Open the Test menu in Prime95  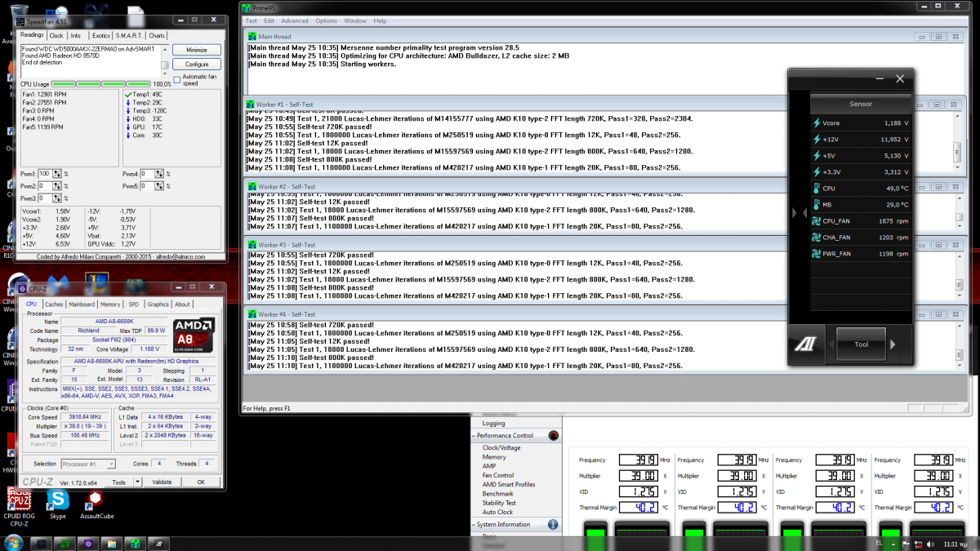252,20
